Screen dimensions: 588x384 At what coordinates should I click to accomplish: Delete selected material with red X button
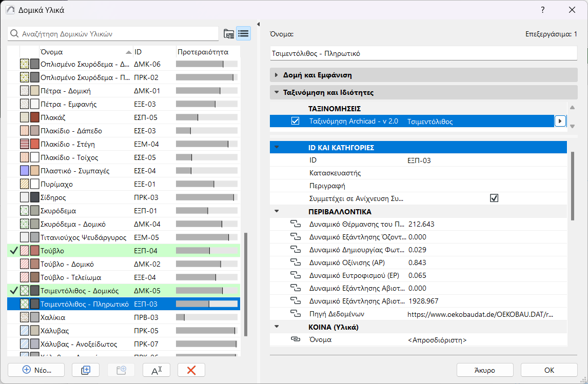(191, 370)
